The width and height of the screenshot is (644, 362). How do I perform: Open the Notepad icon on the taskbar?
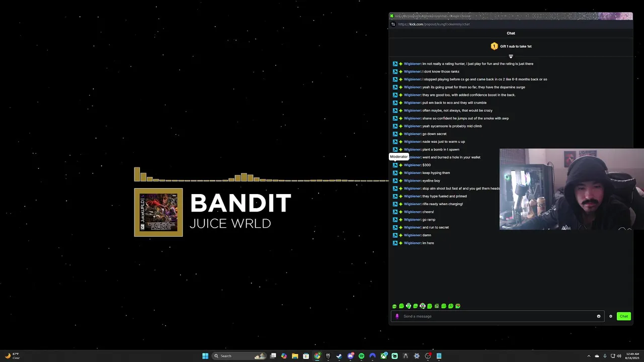439,356
